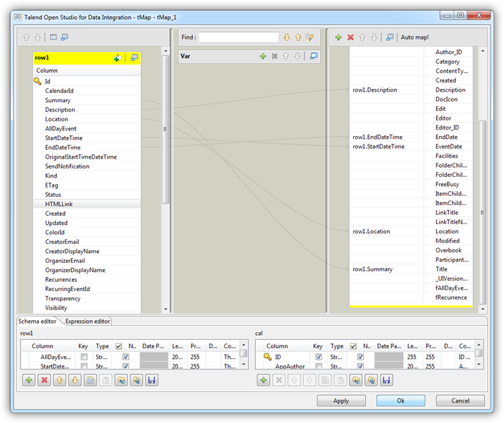Screen dimensions: 504x423
Task: Add a column to the cal schema
Action: point(263,380)
